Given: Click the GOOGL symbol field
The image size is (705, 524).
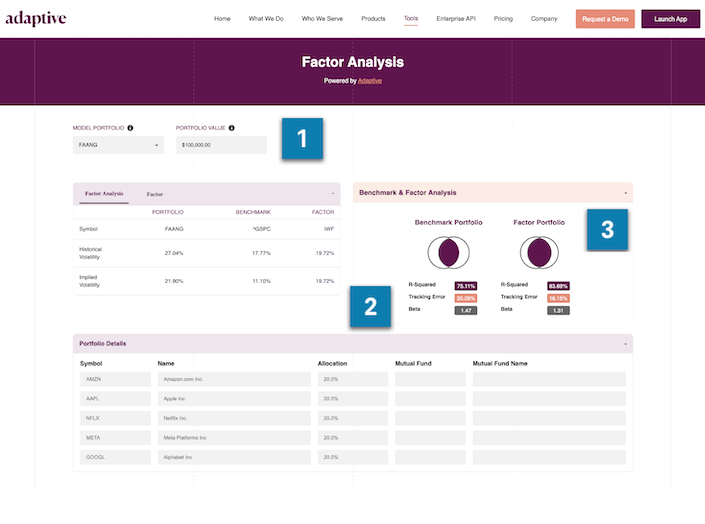Looking at the screenshot, I should click(116, 457).
